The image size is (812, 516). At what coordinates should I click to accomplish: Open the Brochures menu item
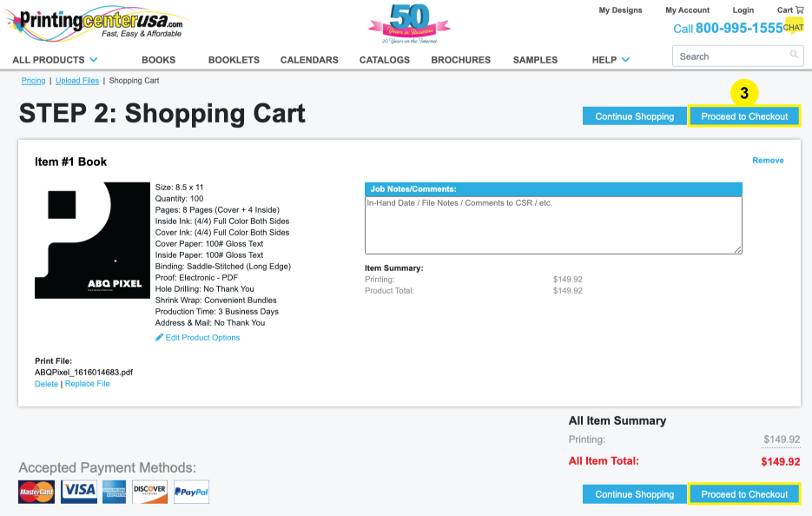point(460,60)
